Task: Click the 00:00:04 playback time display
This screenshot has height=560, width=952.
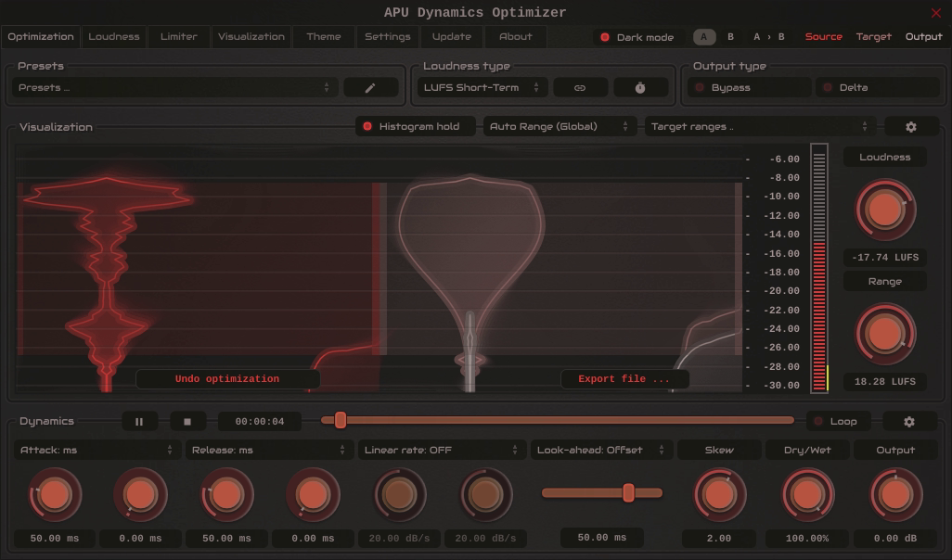Action: tap(260, 421)
